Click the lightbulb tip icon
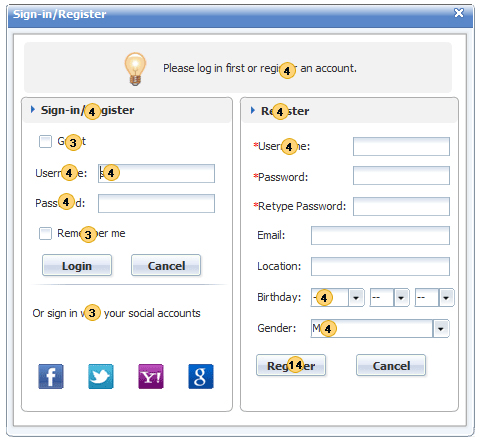The image size is (480, 441). (135, 69)
